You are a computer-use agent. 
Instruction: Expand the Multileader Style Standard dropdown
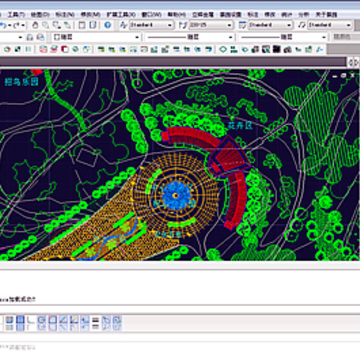click(348, 25)
